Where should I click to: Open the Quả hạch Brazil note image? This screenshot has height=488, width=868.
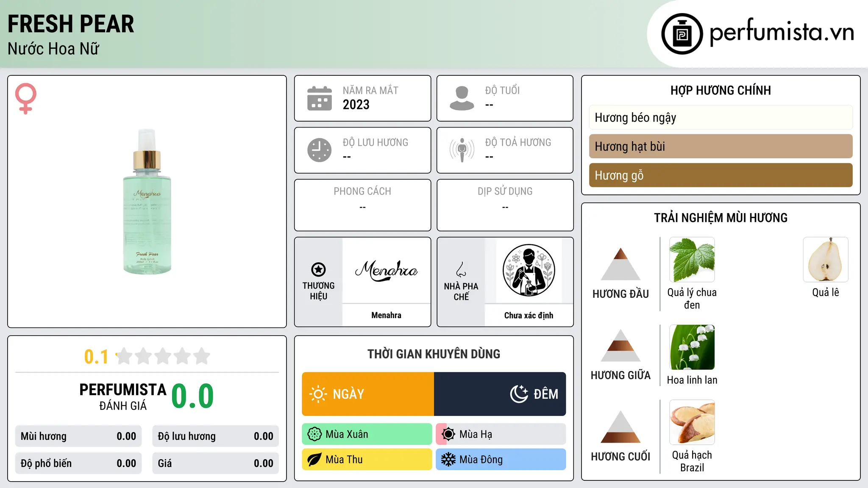692,422
